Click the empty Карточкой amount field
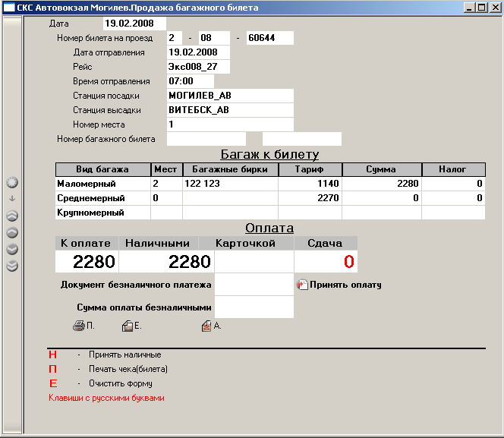 point(254,262)
